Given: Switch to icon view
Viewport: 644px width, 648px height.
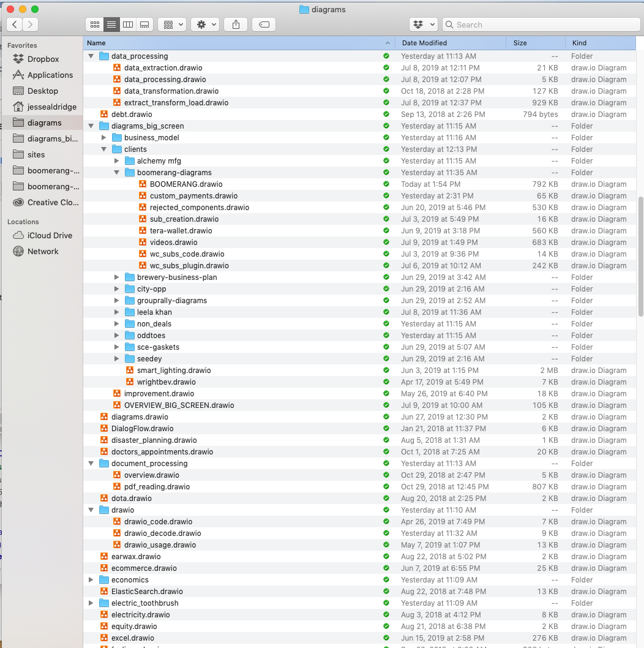Looking at the screenshot, I should [x=94, y=24].
